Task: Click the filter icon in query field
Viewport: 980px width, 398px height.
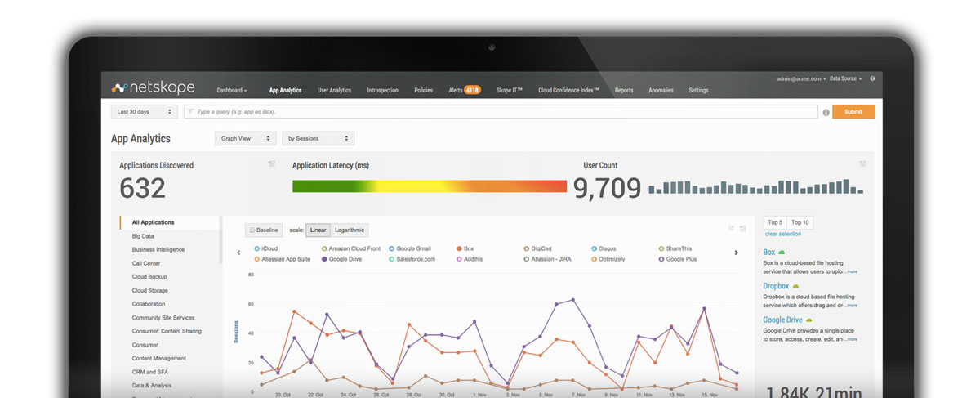Action: click(x=190, y=112)
